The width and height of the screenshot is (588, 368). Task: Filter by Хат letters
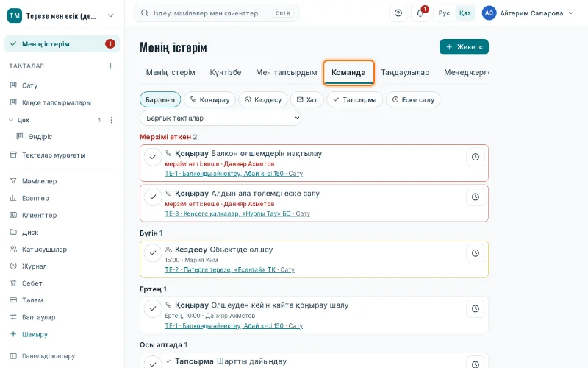(x=307, y=99)
